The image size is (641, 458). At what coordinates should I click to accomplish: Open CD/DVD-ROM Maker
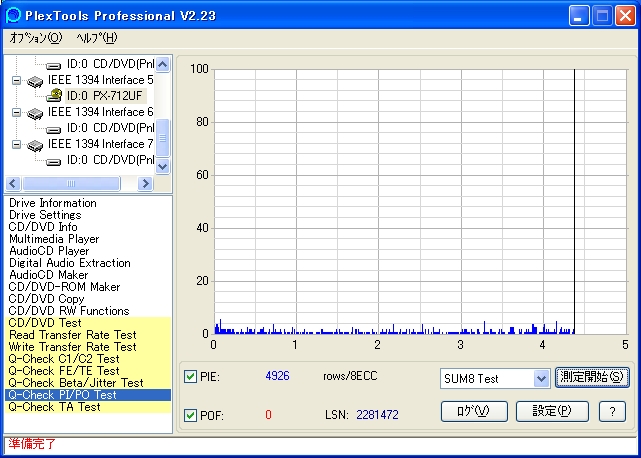tap(64, 287)
